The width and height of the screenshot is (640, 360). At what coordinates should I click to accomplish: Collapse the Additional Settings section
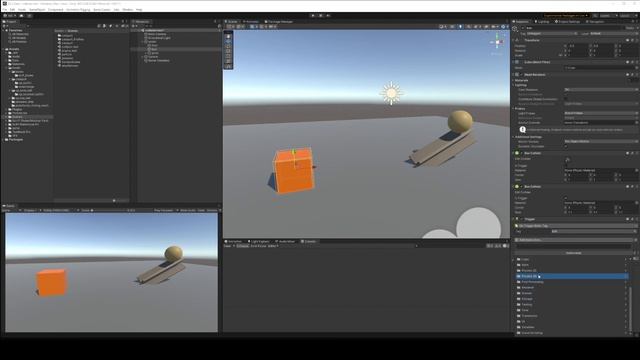coord(513,137)
